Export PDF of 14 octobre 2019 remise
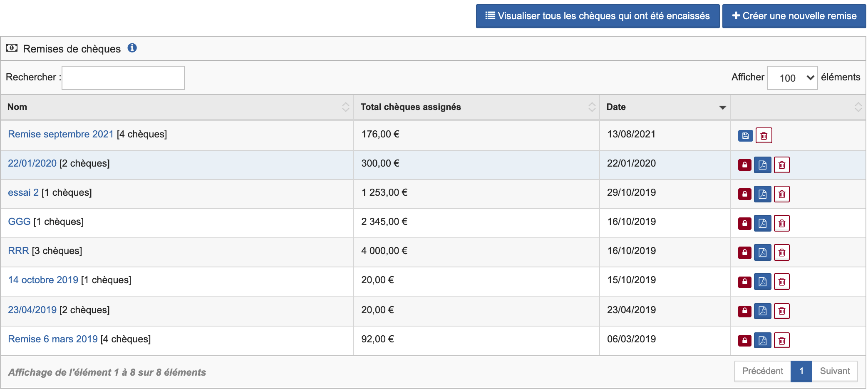The width and height of the screenshot is (868, 389). point(762,282)
